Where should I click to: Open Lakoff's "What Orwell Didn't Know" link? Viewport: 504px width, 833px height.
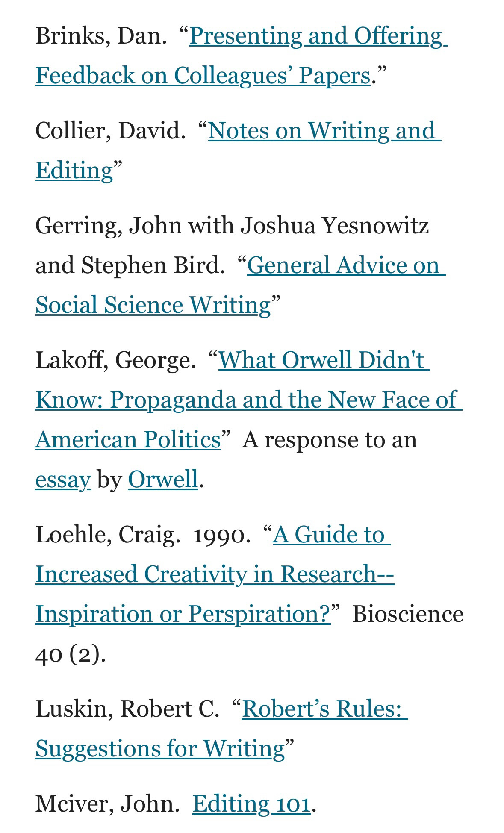pos(324,360)
